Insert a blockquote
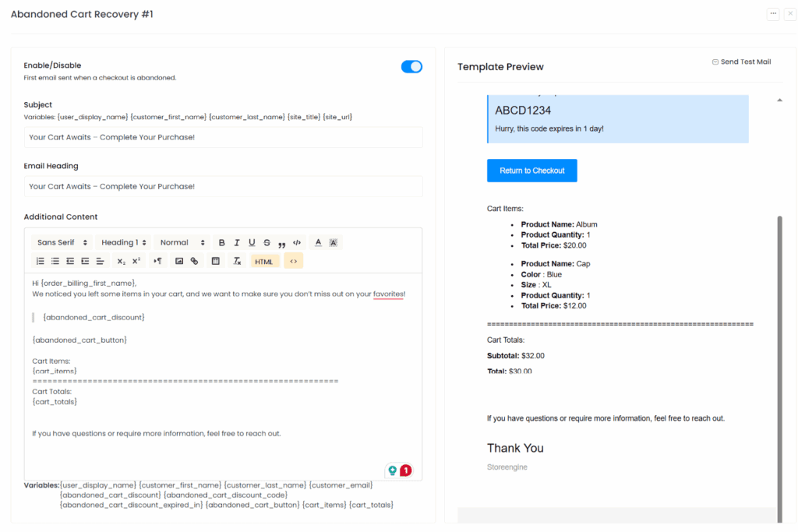Viewport: 798px width, 532px height. (281, 242)
